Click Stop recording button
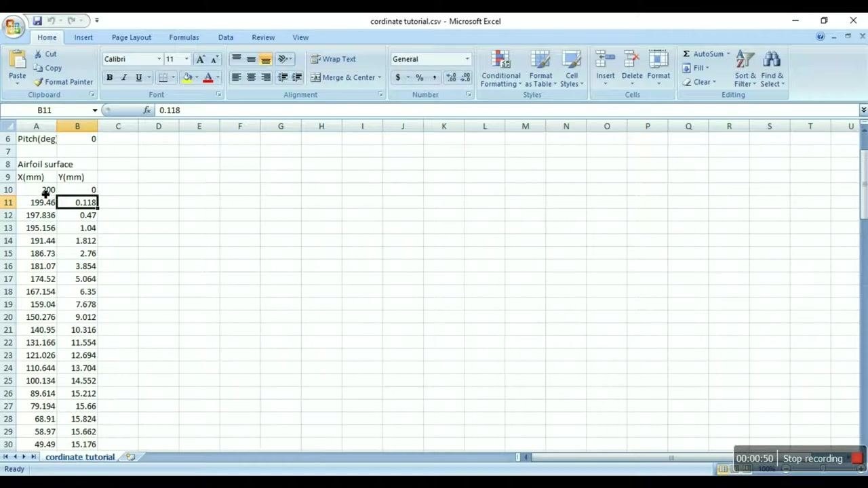The image size is (868, 488). (813, 459)
